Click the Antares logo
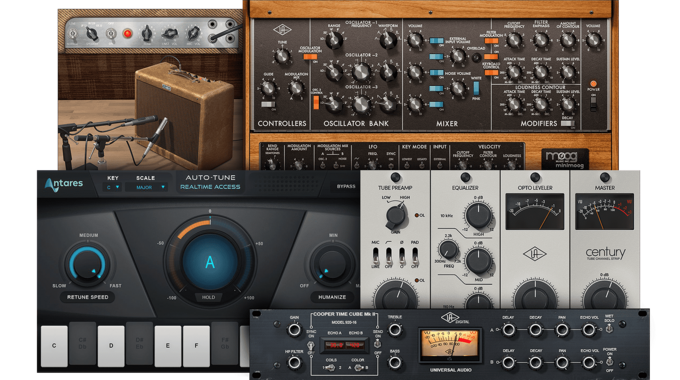 coord(64,184)
